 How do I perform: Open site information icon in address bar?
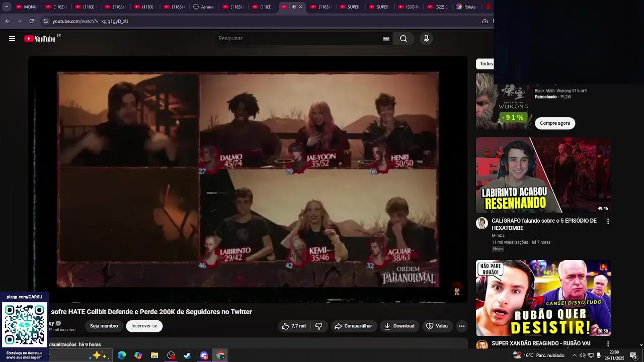click(x=46, y=21)
